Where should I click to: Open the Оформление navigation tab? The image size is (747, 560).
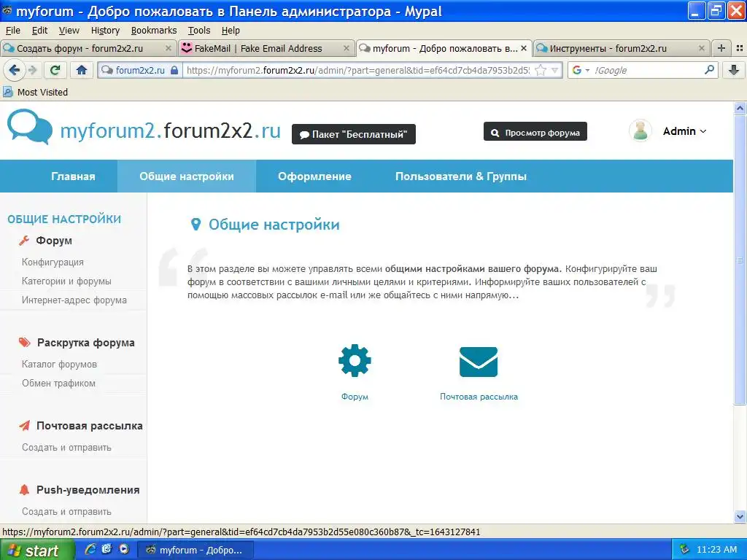[x=315, y=176]
